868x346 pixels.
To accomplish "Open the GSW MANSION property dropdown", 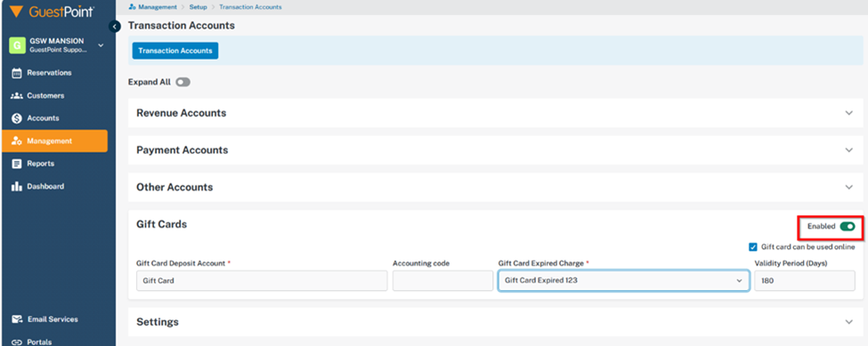I will (101, 45).
